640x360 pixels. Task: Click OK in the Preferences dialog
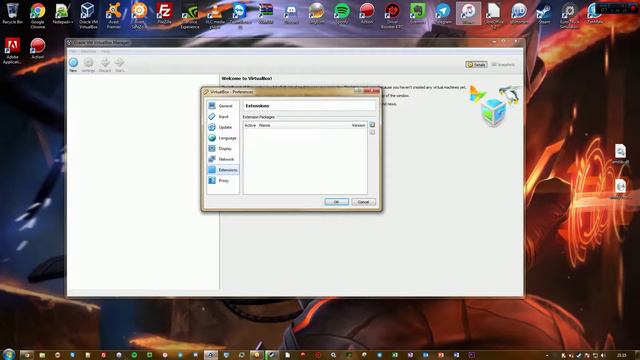click(336, 202)
